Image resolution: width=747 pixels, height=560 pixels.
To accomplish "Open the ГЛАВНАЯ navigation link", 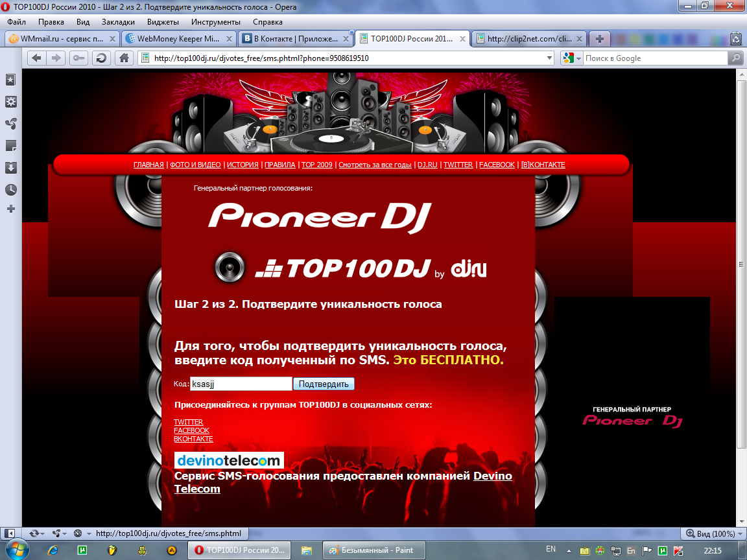I will pos(148,165).
